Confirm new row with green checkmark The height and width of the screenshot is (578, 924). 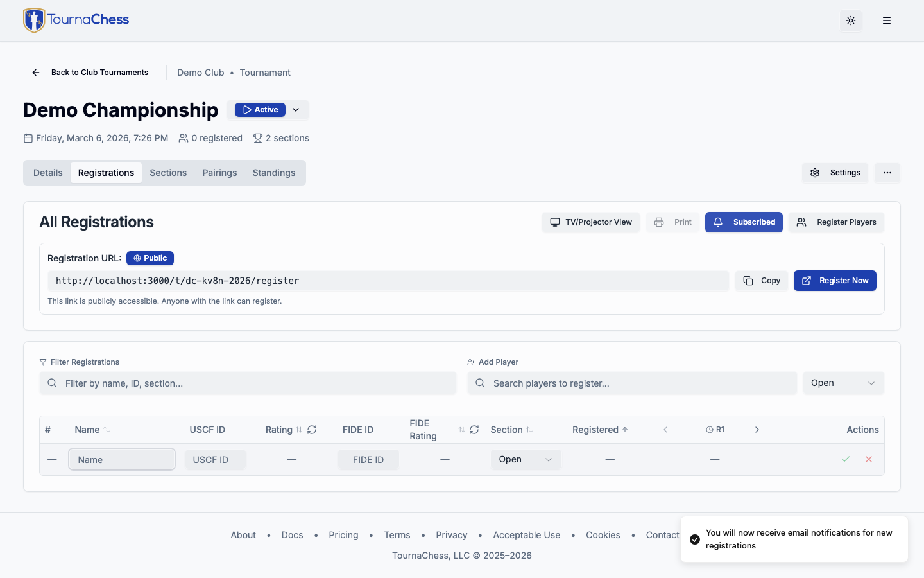pyautogui.click(x=846, y=459)
